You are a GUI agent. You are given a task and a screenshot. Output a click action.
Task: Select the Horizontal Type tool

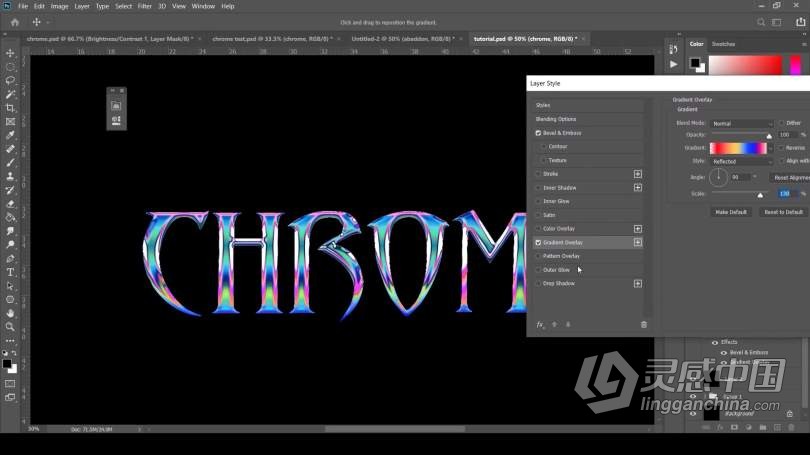point(10,271)
